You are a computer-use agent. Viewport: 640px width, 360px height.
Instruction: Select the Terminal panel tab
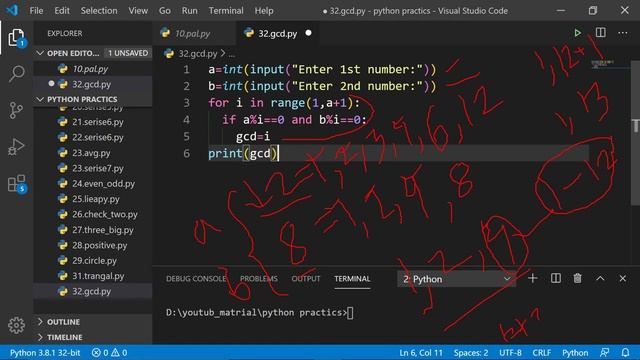pyautogui.click(x=352, y=279)
